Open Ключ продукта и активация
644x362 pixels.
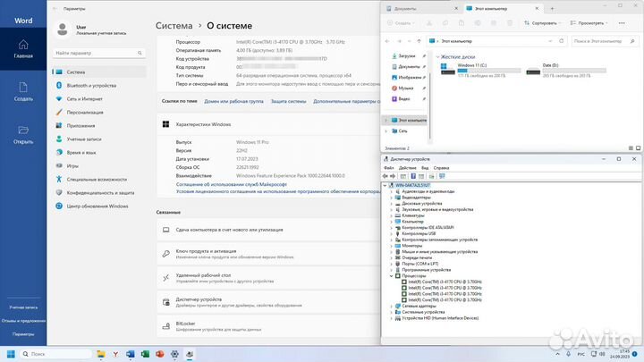click(x=268, y=254)
